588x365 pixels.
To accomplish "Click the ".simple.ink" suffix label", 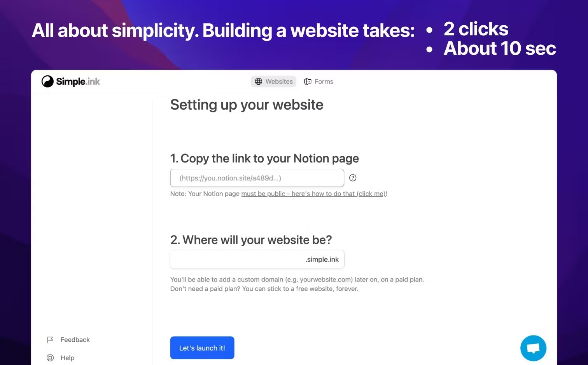I will click(x=322, y=259).
